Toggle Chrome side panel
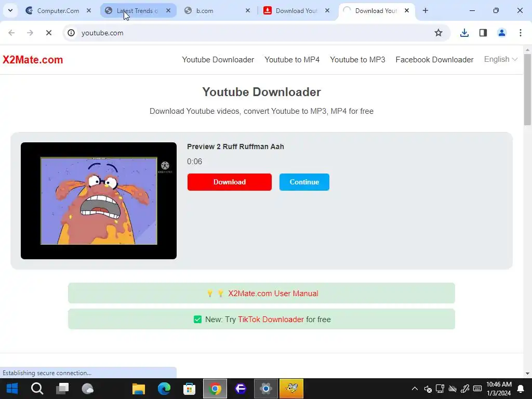The image size is (532, 399). (x=483, y=33)
